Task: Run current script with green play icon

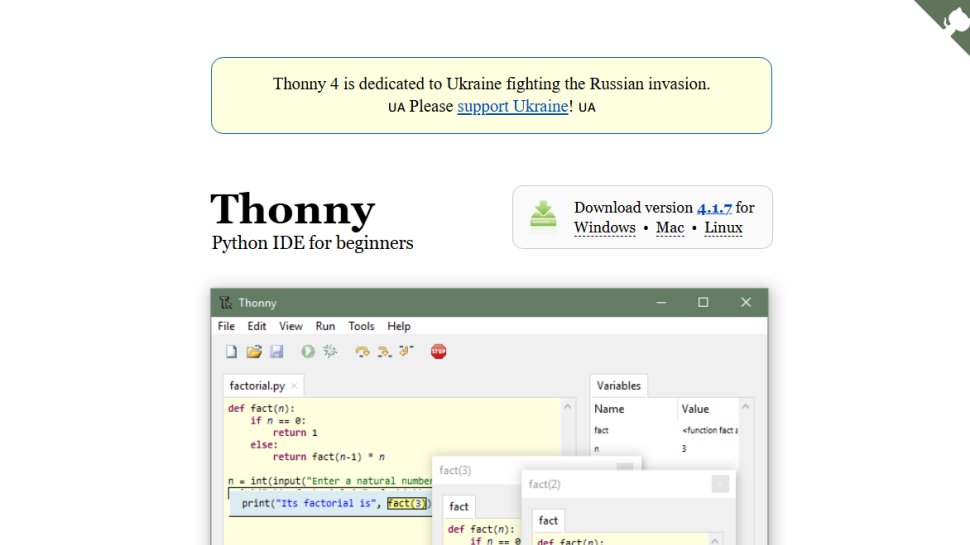Action: click(307, 351)
